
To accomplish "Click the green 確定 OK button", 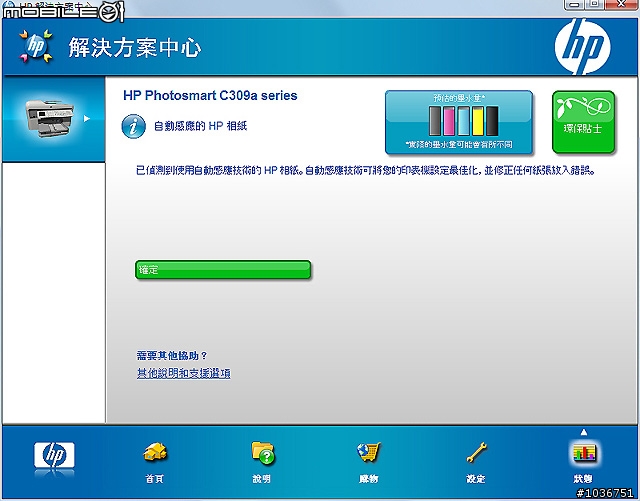I will (x=223, y=270).
